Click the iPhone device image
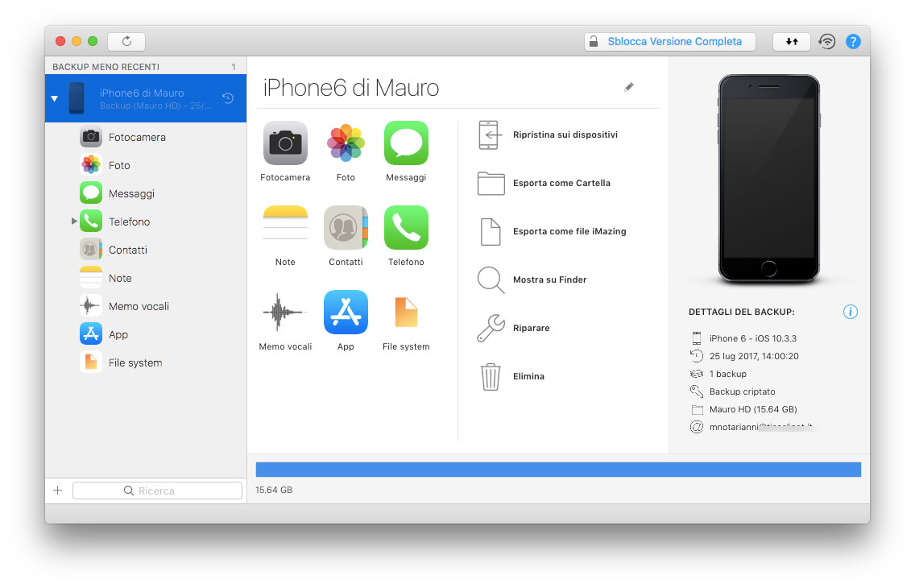 (x=768, y=179)
